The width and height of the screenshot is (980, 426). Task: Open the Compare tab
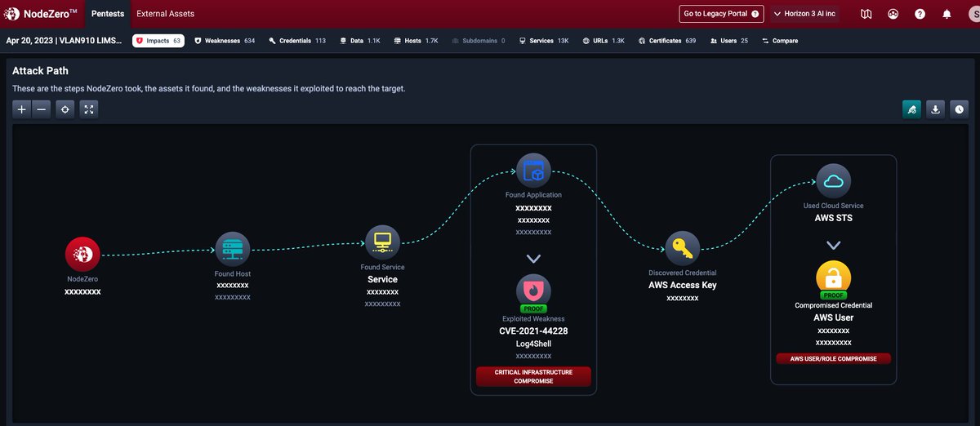(x=780, y=41)
